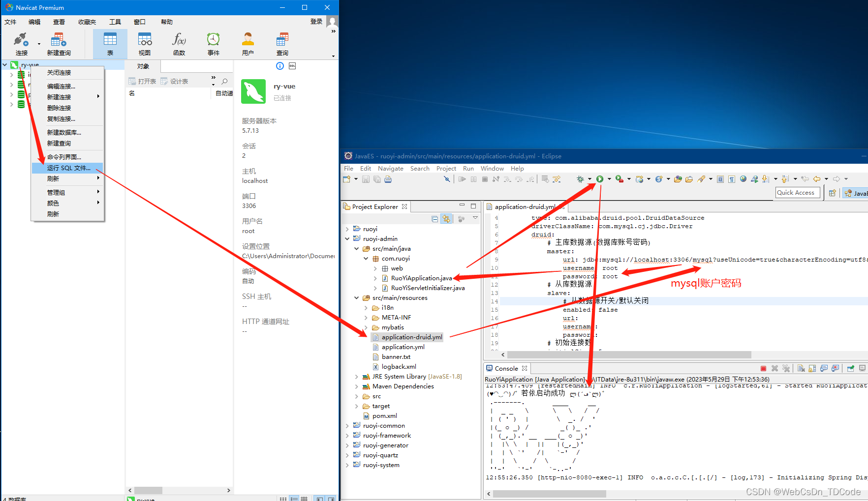Image resolution: width=868 pixels, height=501 pixels.
Task: Select the 视图 (Views) icon in Navicat
Action: click(144, 43)
